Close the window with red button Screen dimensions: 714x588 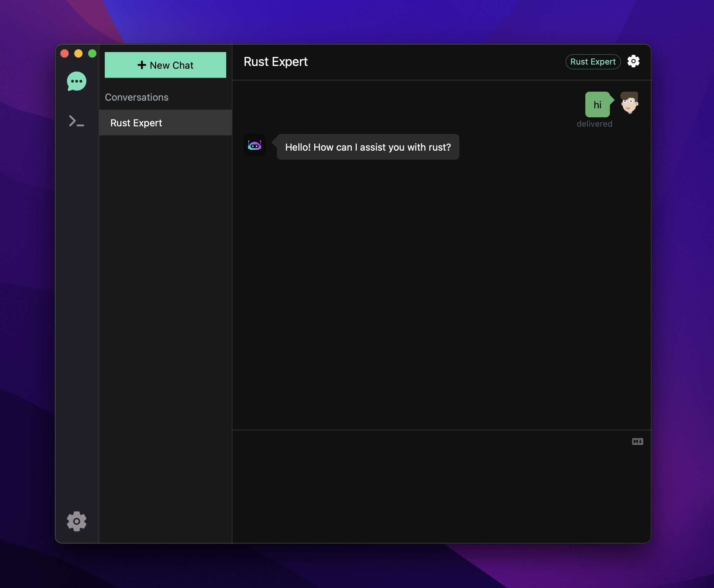point(65,53)
